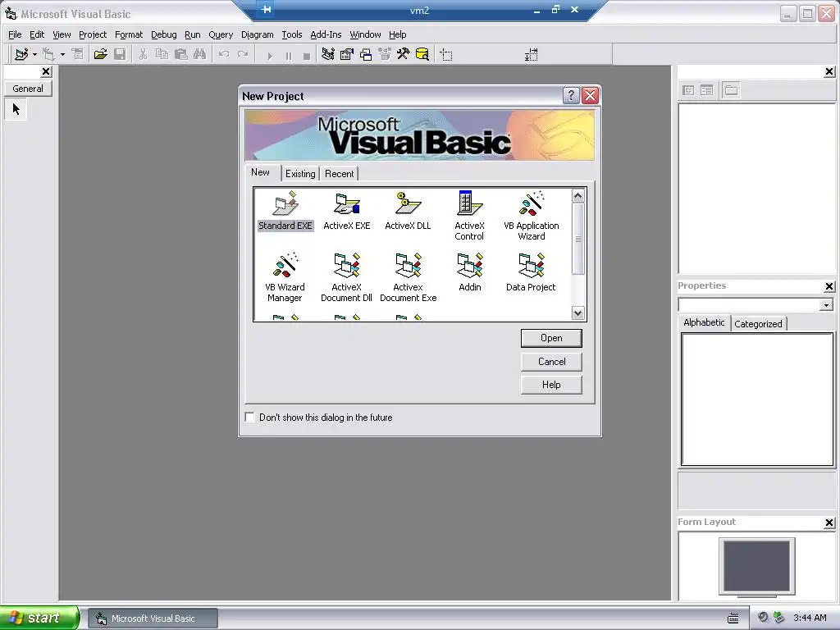Select the Activex Document Exe project type
The image size is (840, 630).
point(408,277)
